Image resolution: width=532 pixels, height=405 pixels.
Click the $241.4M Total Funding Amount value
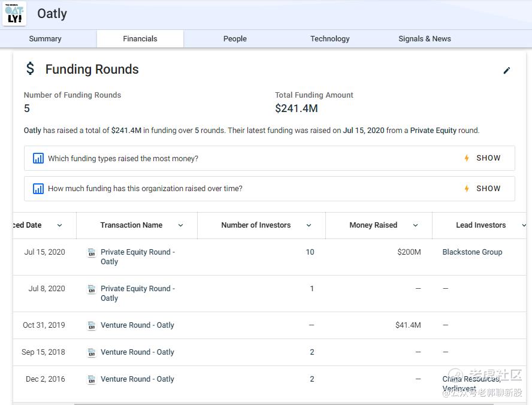click(296, 108)
